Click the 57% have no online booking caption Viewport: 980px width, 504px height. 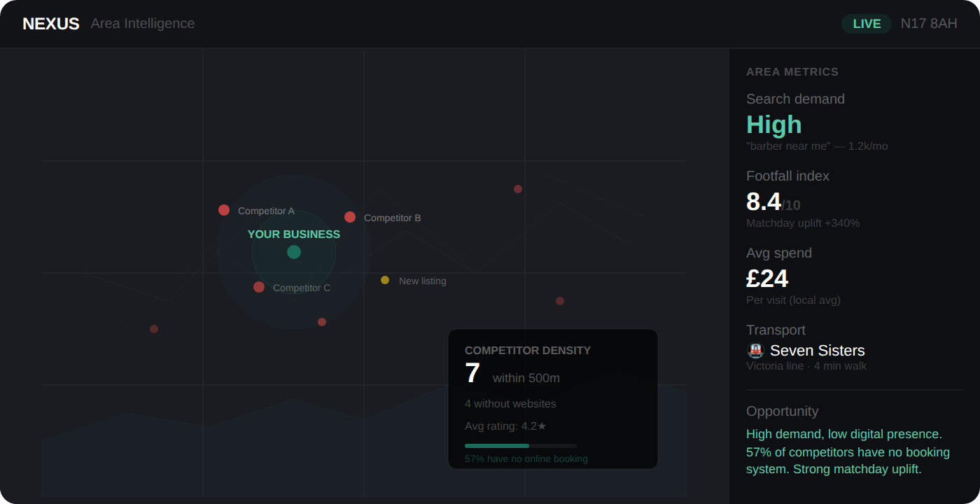526,459
